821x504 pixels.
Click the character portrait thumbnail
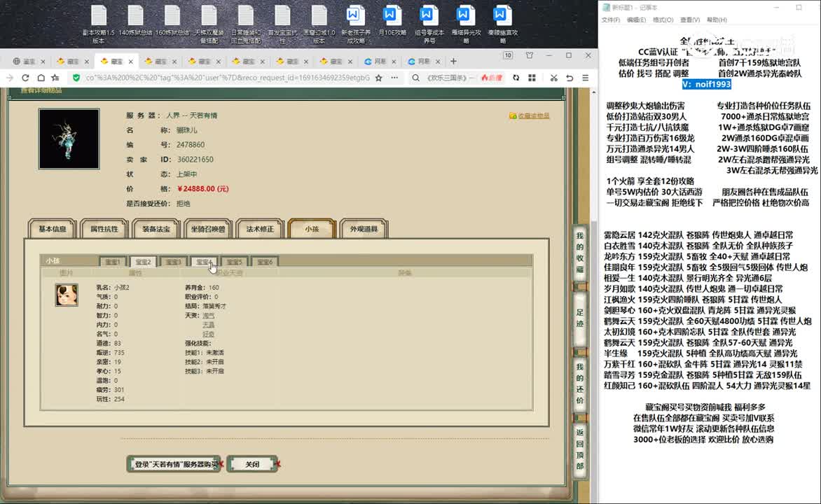69,139
